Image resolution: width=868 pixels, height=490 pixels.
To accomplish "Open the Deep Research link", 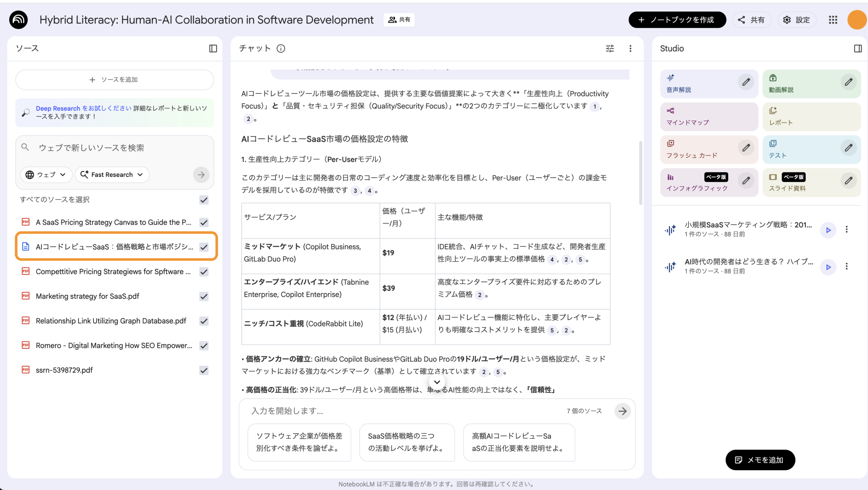I will pyautogui.click(x=58, y=108).
